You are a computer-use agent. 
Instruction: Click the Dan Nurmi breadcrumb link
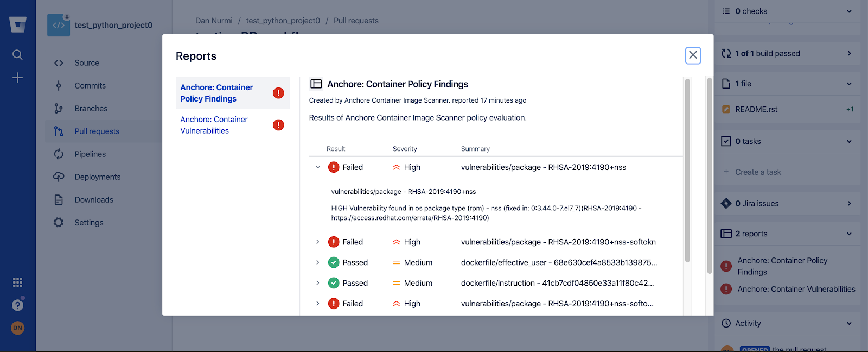214,21
